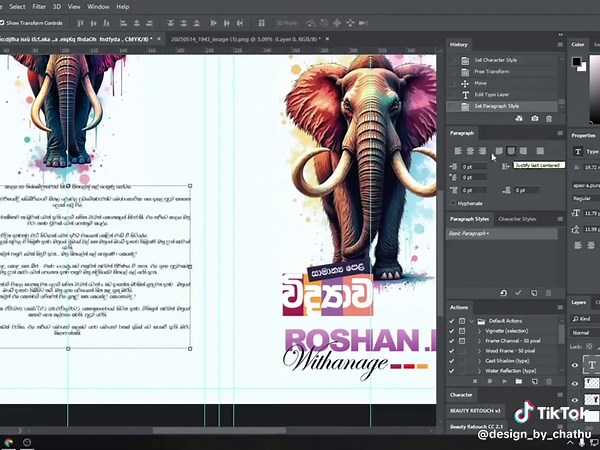Click the background color swatch

(582, 67)
